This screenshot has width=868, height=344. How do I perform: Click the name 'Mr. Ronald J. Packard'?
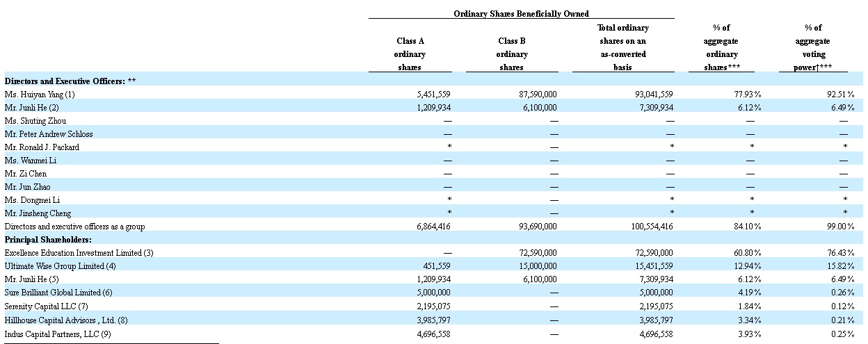(x=42, y=147)
